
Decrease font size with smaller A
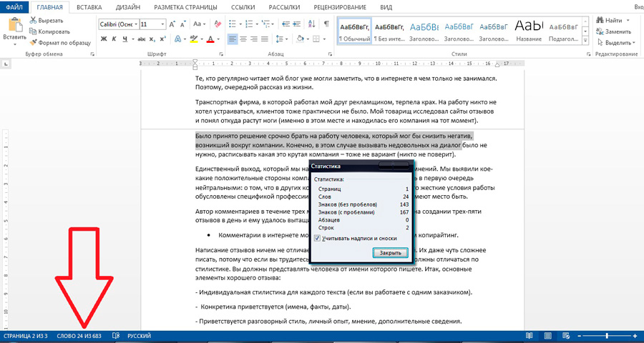(x=182, y=24)
